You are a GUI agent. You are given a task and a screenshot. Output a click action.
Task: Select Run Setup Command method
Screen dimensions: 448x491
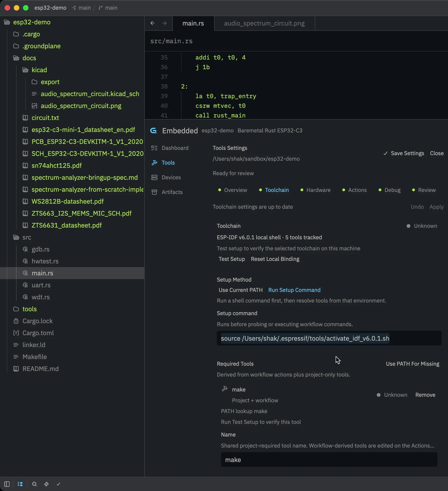point(294,290)
